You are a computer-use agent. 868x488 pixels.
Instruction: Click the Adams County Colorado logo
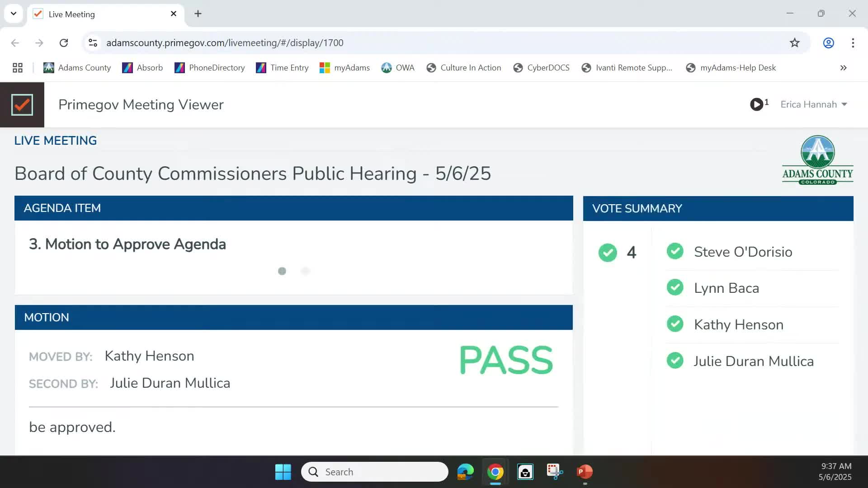(817, 160)
